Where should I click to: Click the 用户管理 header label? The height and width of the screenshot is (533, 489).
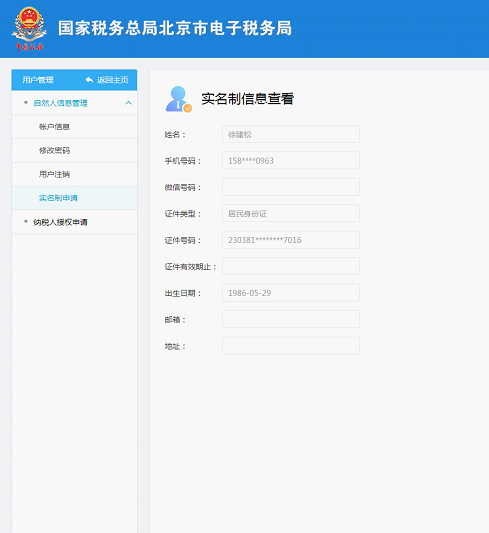(x=38, y=80)
